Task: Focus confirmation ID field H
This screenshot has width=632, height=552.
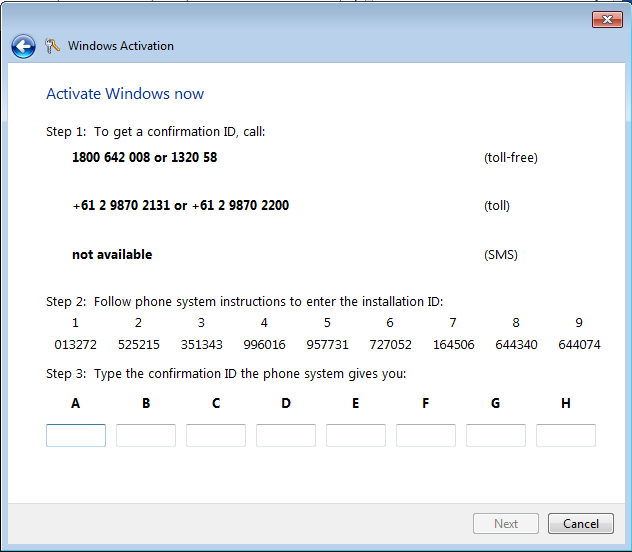Action: tap(566, 435)
